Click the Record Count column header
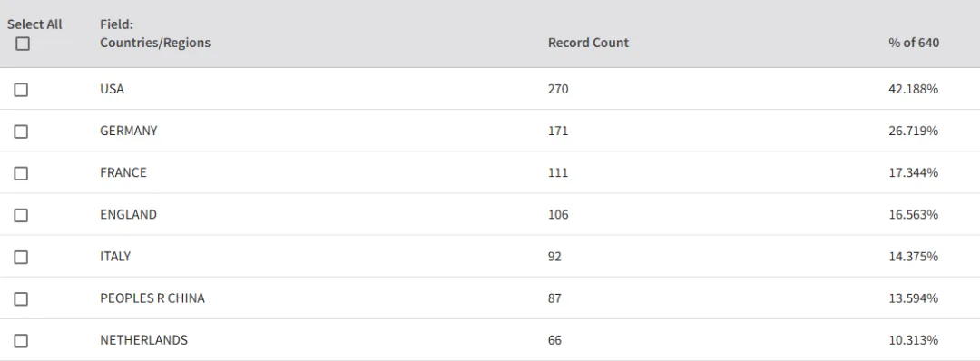980x361 pixels. pos(588,43)
